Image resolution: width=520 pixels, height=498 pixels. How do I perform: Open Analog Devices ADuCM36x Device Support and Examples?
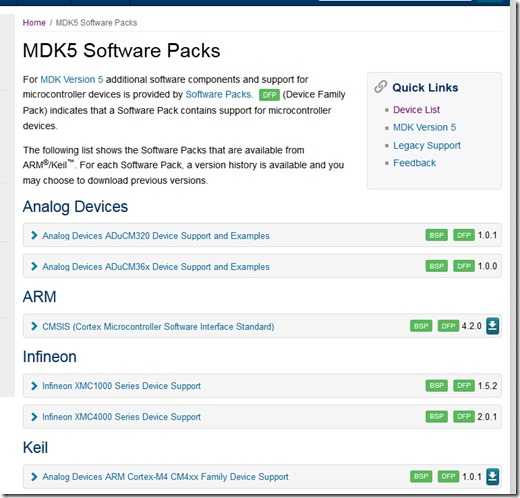(156, 267)
